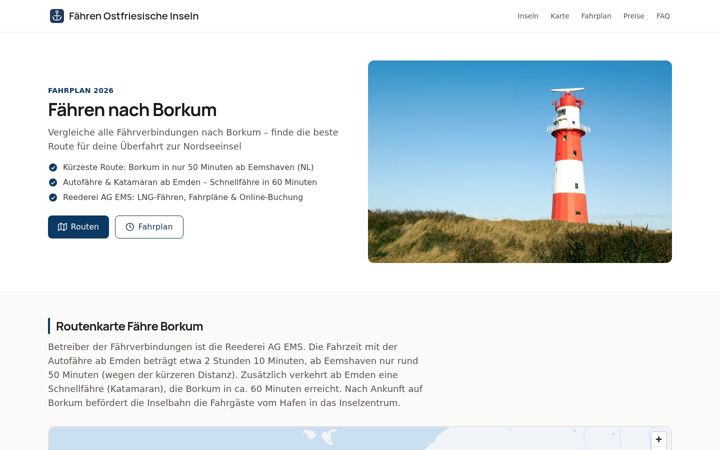Click the FAHRPLAN 2026 label
This screenshot has height=450, width=720.
point(81,90)
